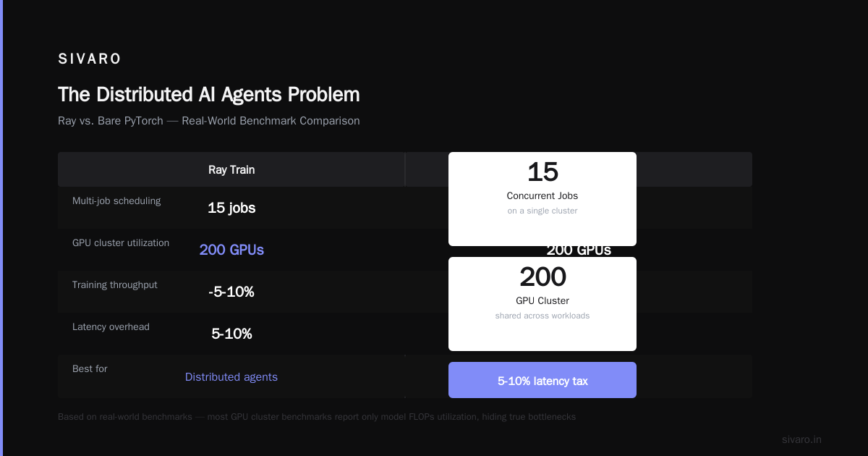Click the white 200 GPUs label at right
The image size is (868, 456).
coord(579,250)
